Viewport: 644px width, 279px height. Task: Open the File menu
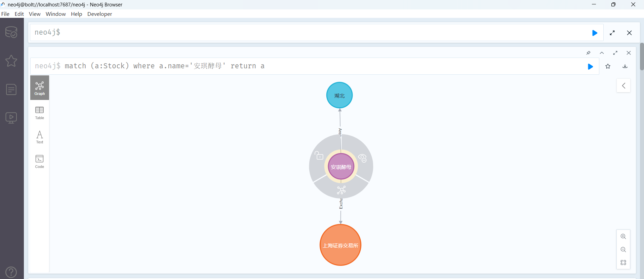[5, 14]
